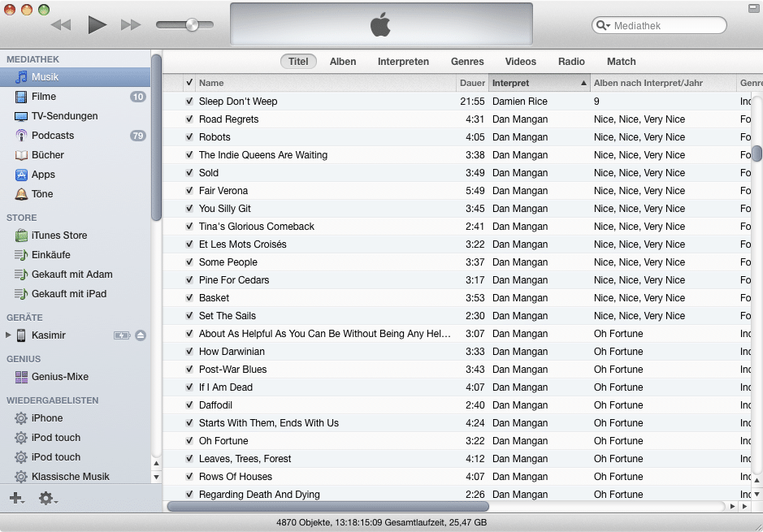763x532 pixels.
Task: Open the Einkäufe playlist icon
Action: 21,255
